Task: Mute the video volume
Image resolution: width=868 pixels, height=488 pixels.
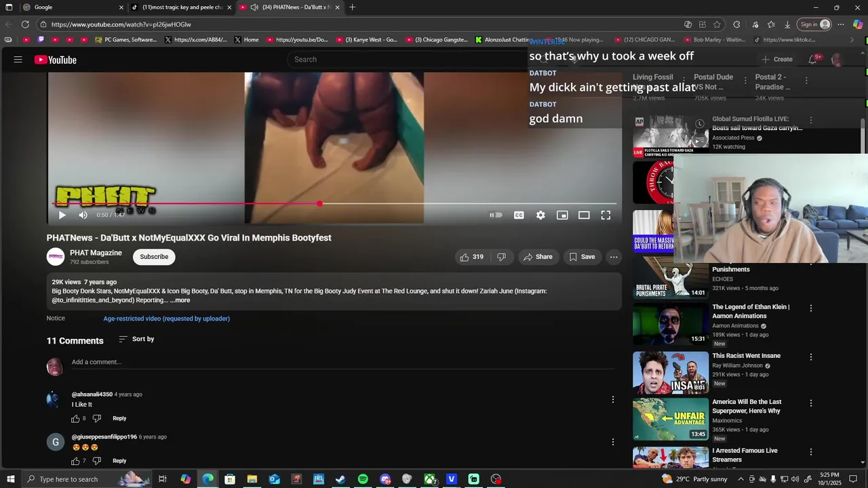Action: click(x=83, y=215)
